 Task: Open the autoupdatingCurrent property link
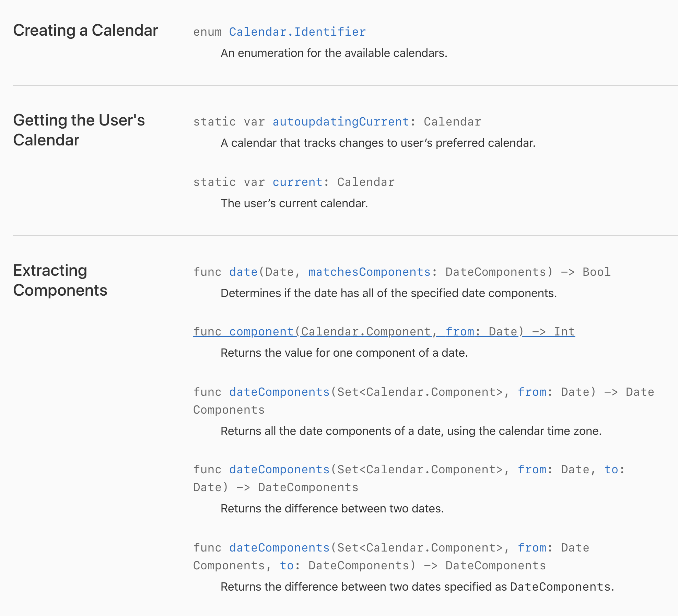tap(340, 122)
